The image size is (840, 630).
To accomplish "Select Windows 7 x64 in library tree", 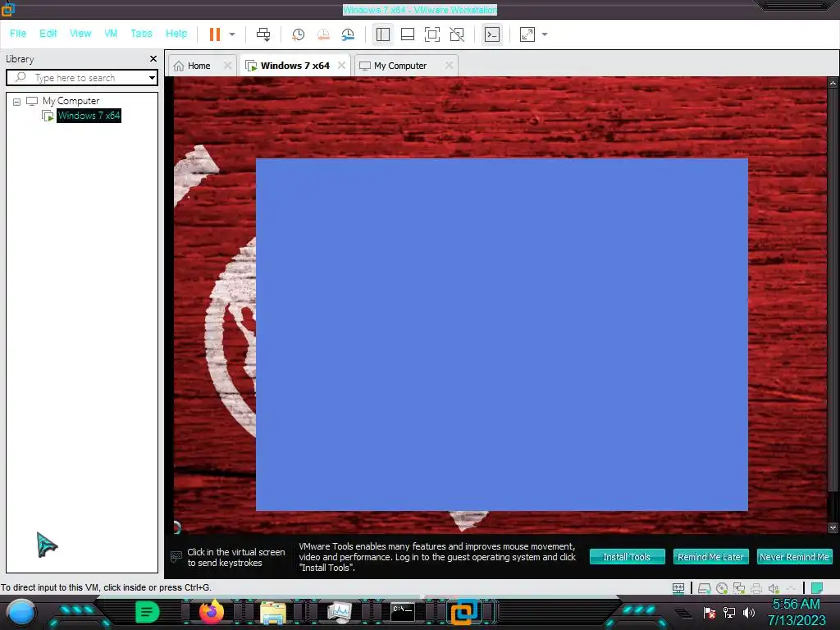I will point(89,116).
